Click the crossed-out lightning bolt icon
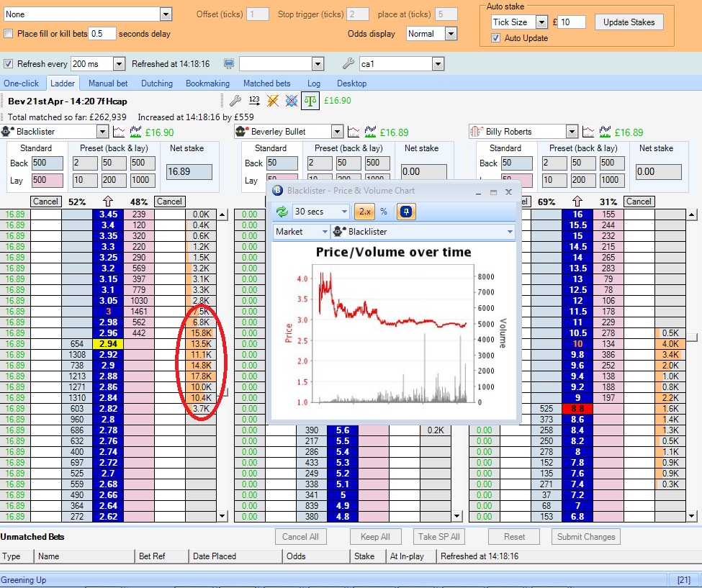Viewport: 702px width, 588px height. (x=273, y=101)
